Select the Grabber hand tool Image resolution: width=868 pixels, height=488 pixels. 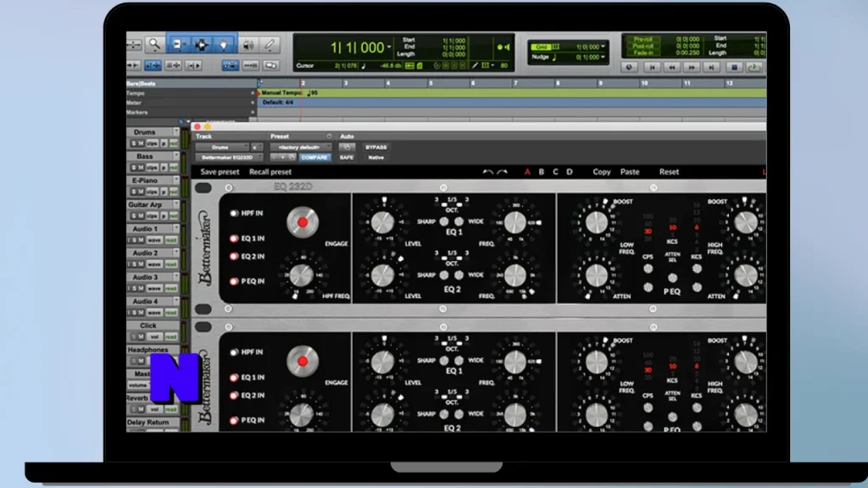[x=224, y=45]
